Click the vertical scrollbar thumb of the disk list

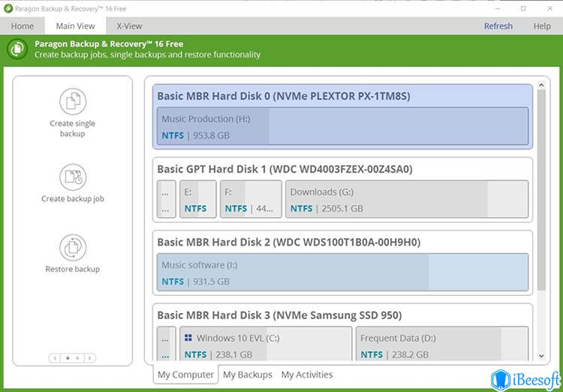(541, 190)
